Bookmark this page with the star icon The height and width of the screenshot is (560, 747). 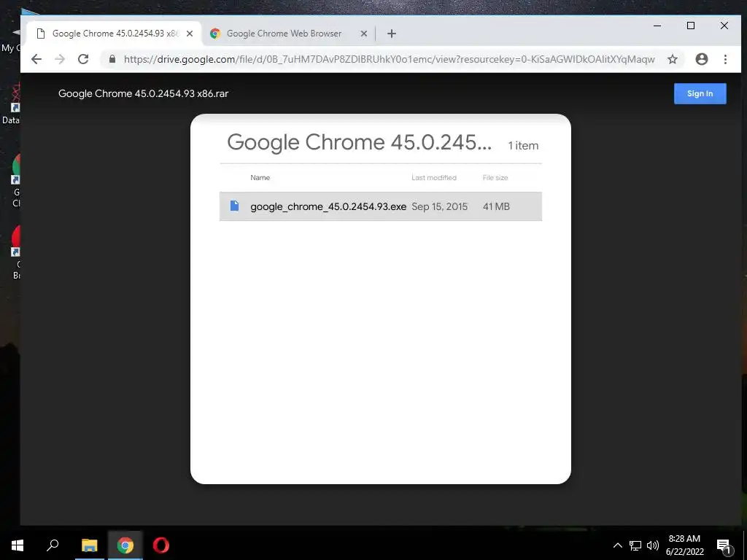click(x=672, y=59)
